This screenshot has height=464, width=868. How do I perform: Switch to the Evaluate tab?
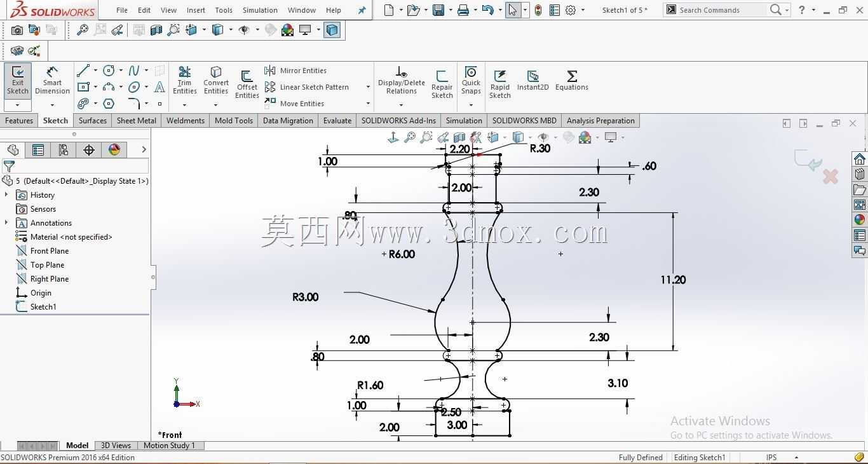tap(337, 121)
